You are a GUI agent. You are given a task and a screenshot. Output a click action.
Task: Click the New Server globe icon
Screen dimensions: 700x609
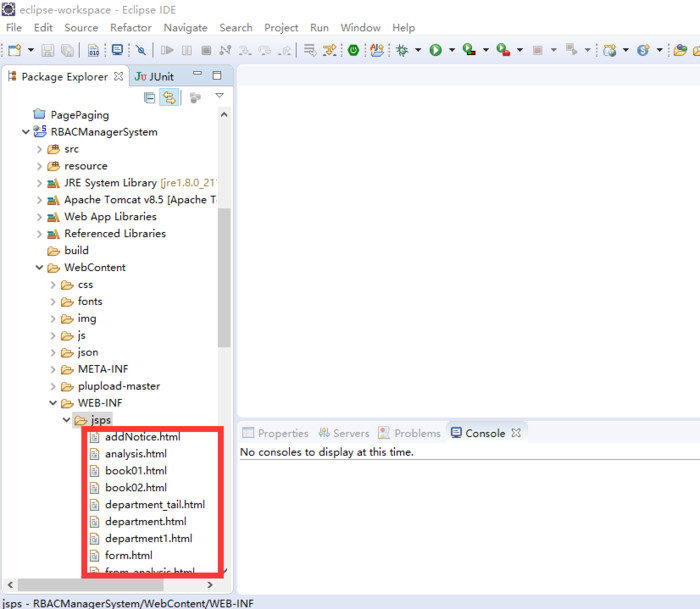click(x=609, y=50)
